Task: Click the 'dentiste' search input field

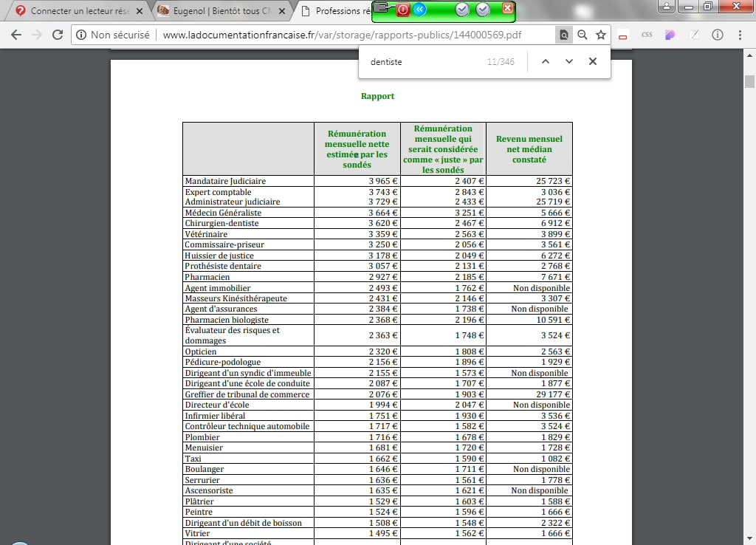Action: click(x=421, y=62)
